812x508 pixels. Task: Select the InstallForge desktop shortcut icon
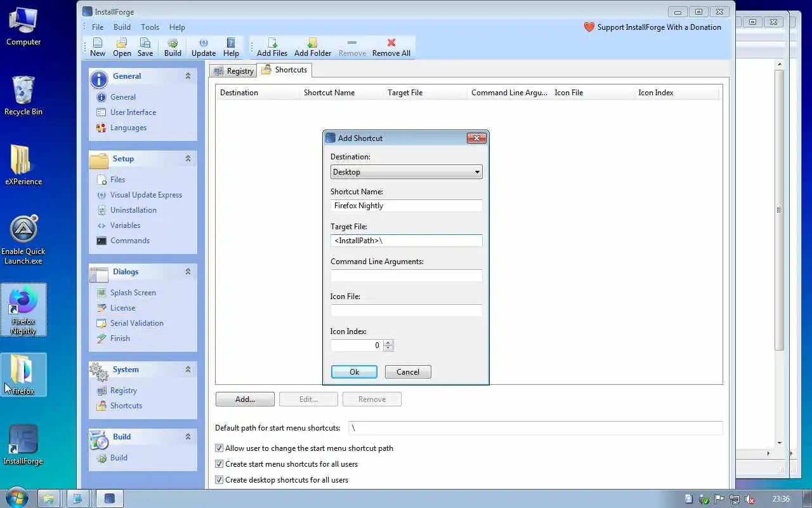(23, 444)
